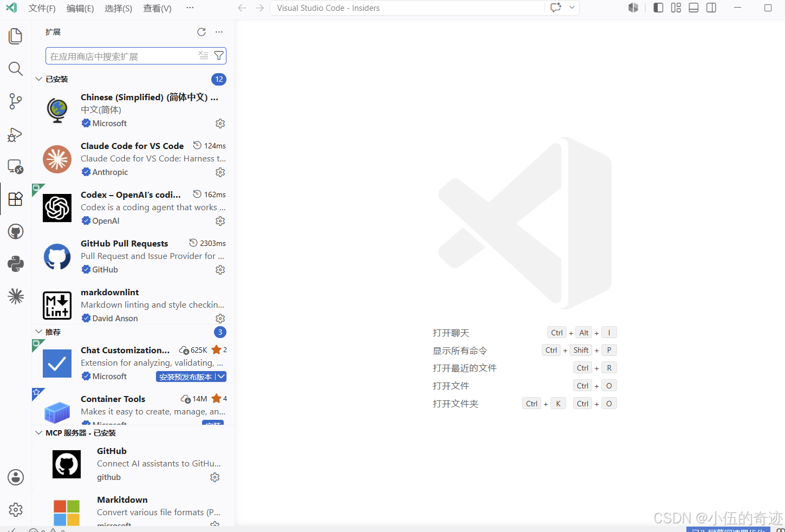Open the 查看(V) menu

point(157,8)
